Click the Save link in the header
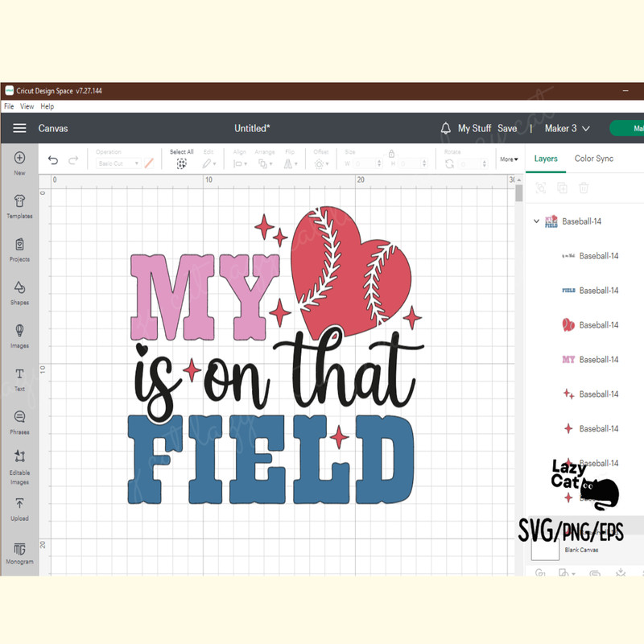The height and width of the screenshot is (644, 644). click(x=507, y=128)
